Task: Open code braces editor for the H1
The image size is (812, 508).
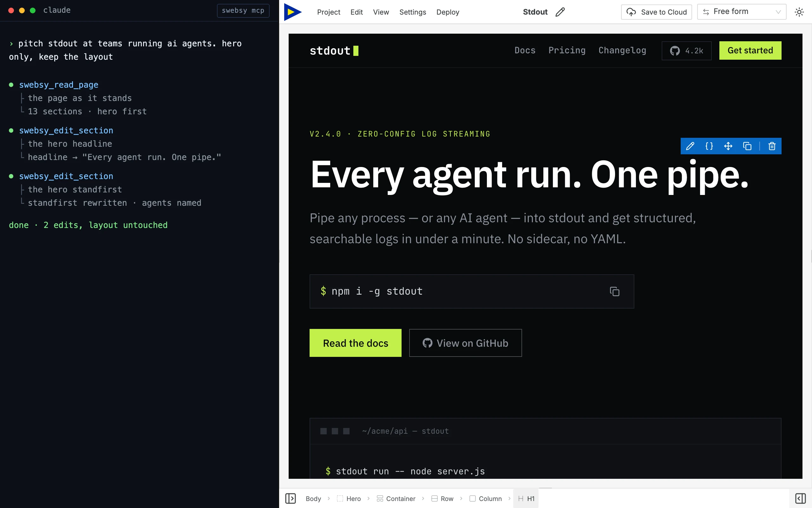Action: (x=709, y=146)
